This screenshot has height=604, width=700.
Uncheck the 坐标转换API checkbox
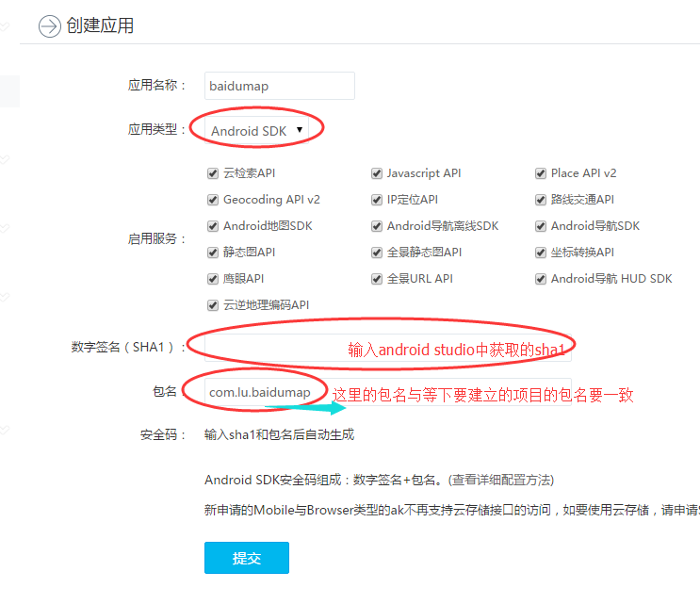click(540, 253)
